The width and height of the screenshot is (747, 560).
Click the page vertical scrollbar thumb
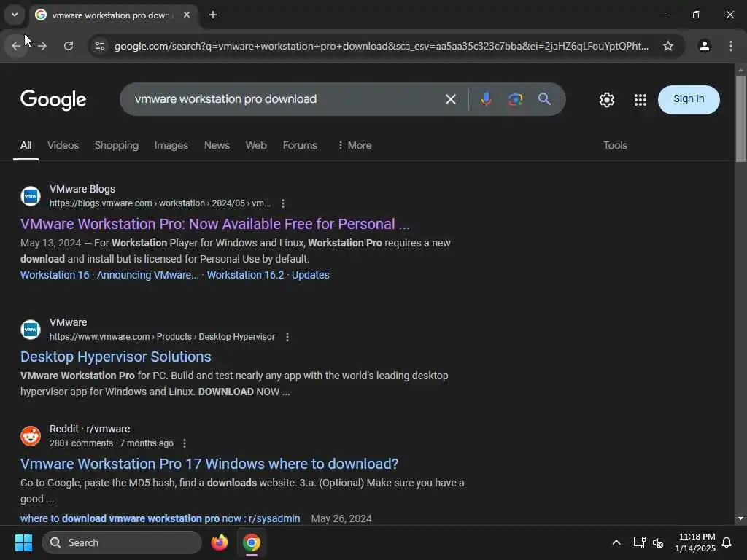click(740, 119)
